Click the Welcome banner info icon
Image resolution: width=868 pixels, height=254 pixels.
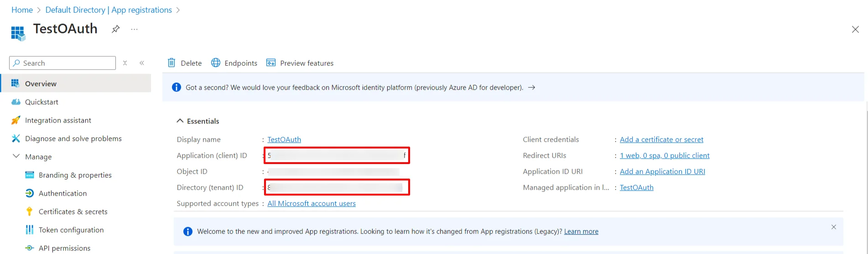pos(188,232)
